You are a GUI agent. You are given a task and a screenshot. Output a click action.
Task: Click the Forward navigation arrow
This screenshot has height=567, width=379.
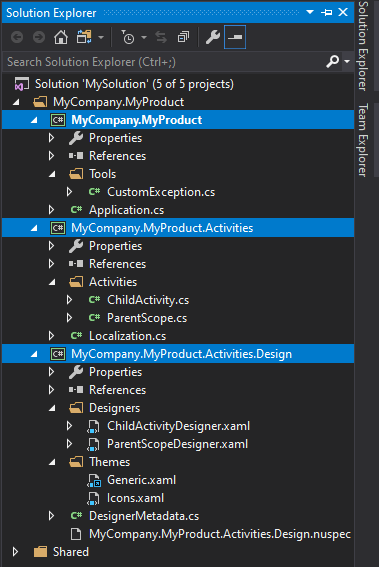[39, 37]
